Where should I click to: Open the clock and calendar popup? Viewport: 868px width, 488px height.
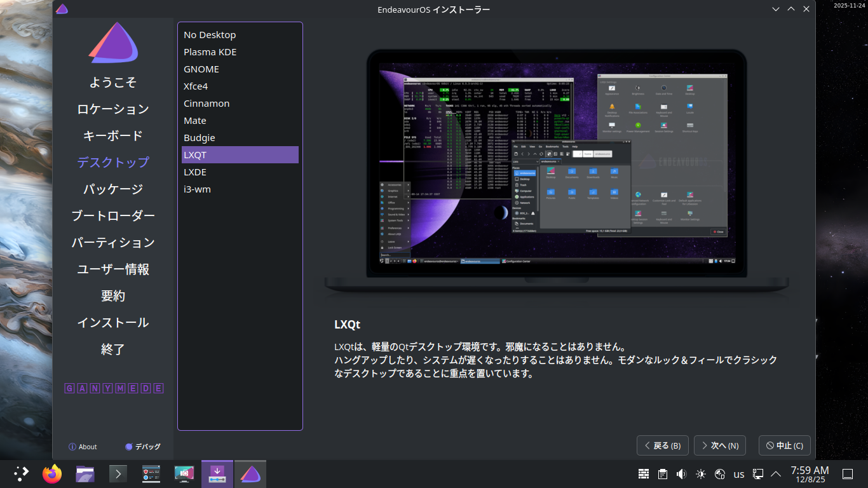pyautogui.click(x=809, y=474)
